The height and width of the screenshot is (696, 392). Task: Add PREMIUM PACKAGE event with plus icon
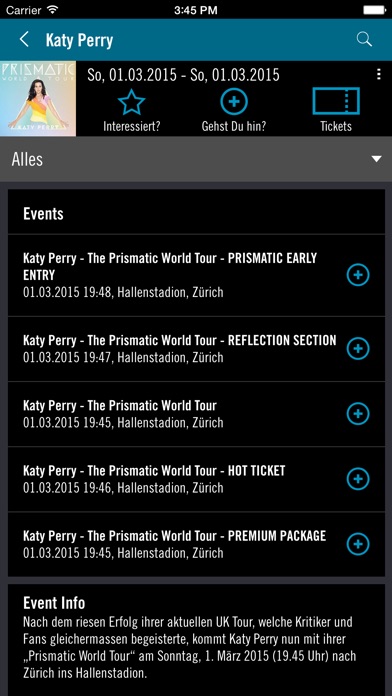(358, 544)
